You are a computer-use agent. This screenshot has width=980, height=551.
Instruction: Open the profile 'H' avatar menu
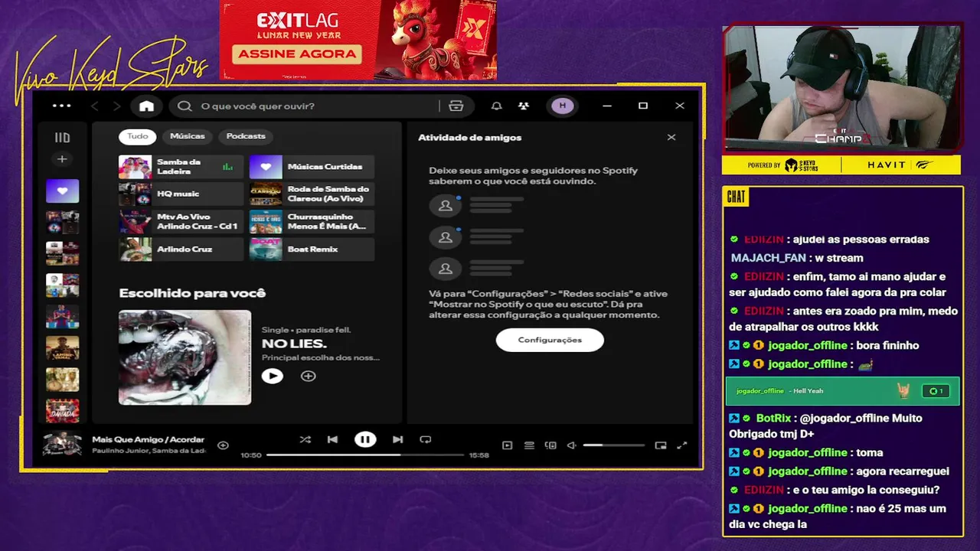563,106
